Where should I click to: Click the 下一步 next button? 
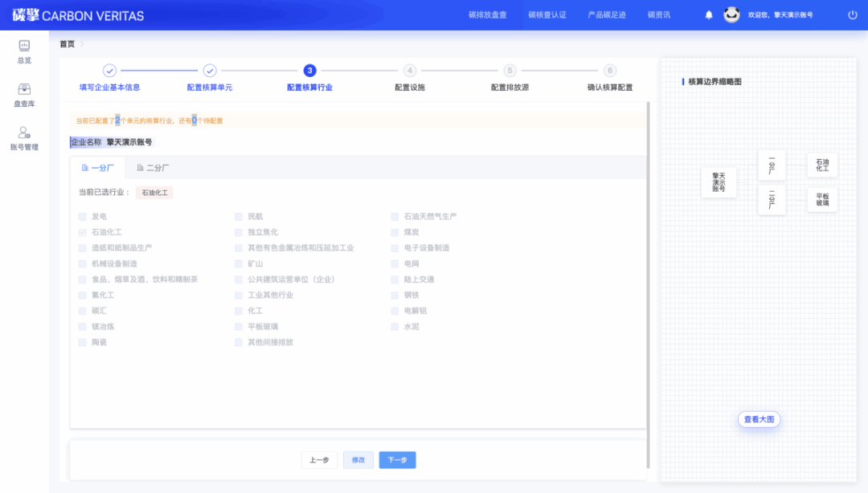coord(398,460)
